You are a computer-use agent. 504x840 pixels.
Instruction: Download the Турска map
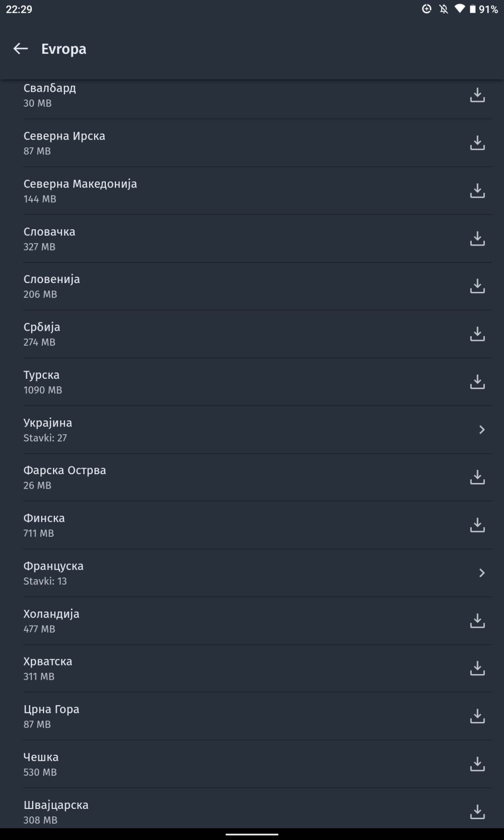[477, 381]
